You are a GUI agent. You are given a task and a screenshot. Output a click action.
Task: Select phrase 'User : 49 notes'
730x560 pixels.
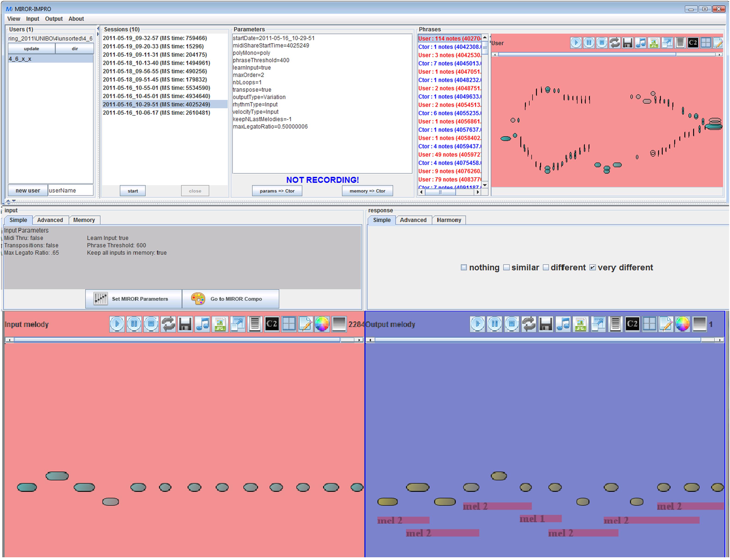pyautogui.click(x=450, y=154)
